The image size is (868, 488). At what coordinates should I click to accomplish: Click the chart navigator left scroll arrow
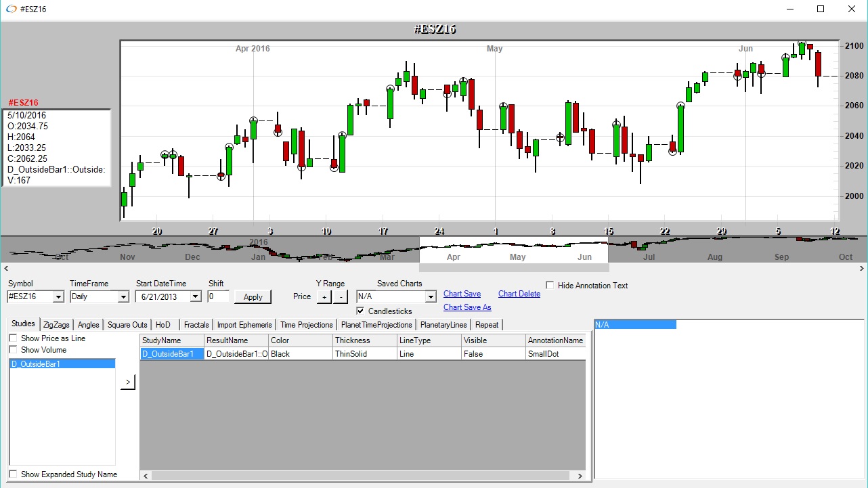5,269
